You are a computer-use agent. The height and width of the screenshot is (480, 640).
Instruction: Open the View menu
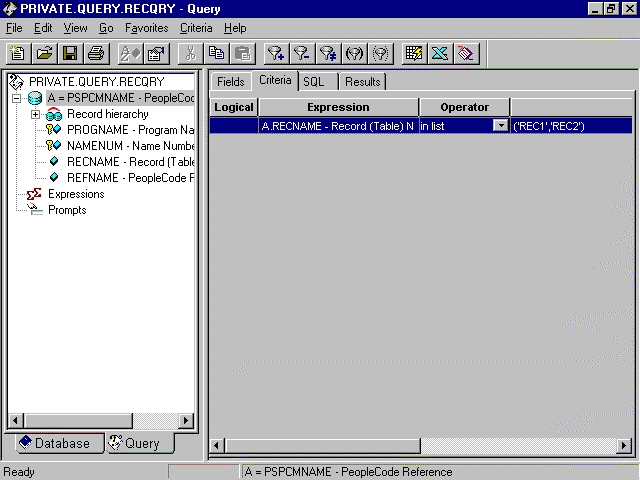[75, 28]
